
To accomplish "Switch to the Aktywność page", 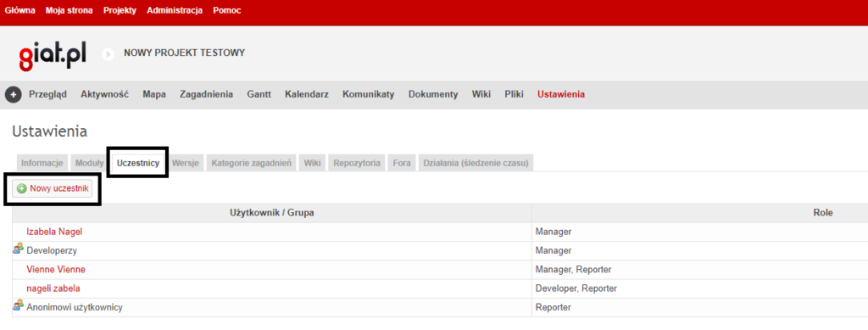I will click(x=104, y=94).
